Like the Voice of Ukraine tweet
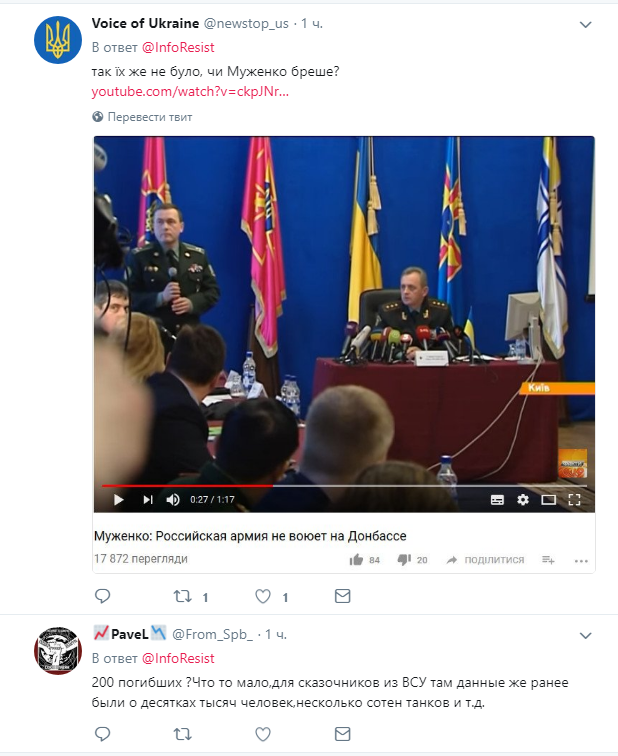The image size is (618, 756). [x=263, y=596]
